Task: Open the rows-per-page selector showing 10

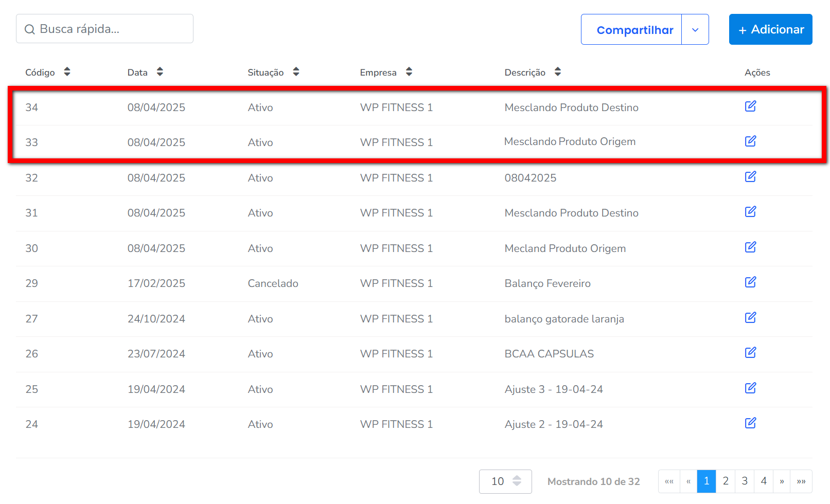Action: click(x=505, y=481)
